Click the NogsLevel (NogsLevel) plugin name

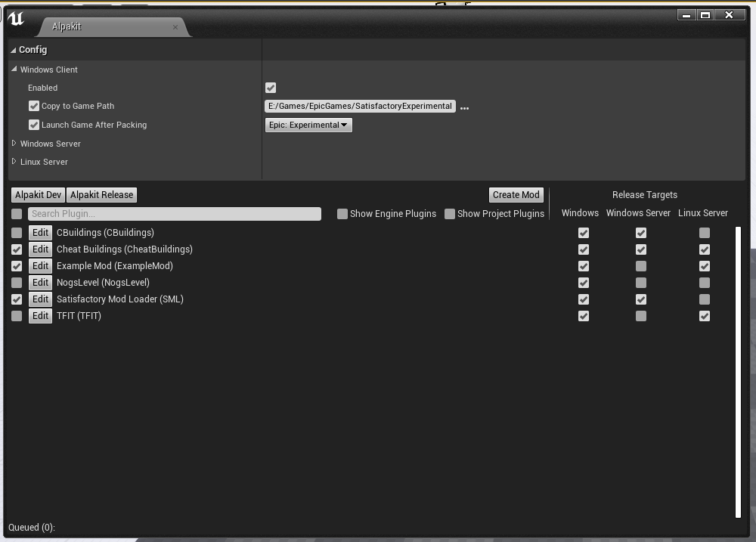pos(103,283)
